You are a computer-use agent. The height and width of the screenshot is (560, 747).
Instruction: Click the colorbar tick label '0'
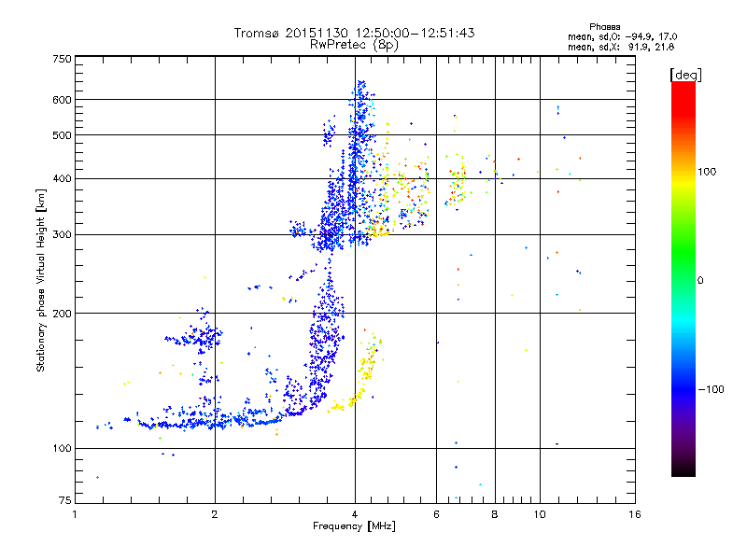coord(700,281)
